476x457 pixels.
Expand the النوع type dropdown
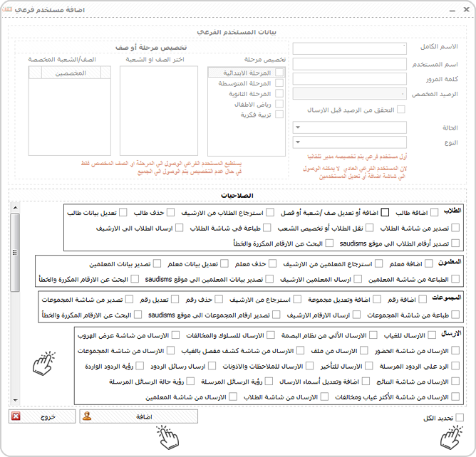349,142
